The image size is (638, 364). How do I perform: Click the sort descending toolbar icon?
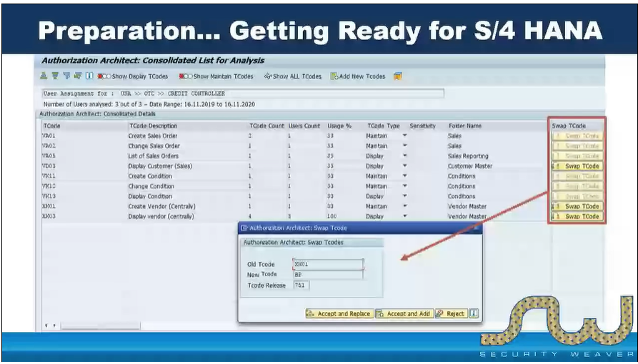55,76
